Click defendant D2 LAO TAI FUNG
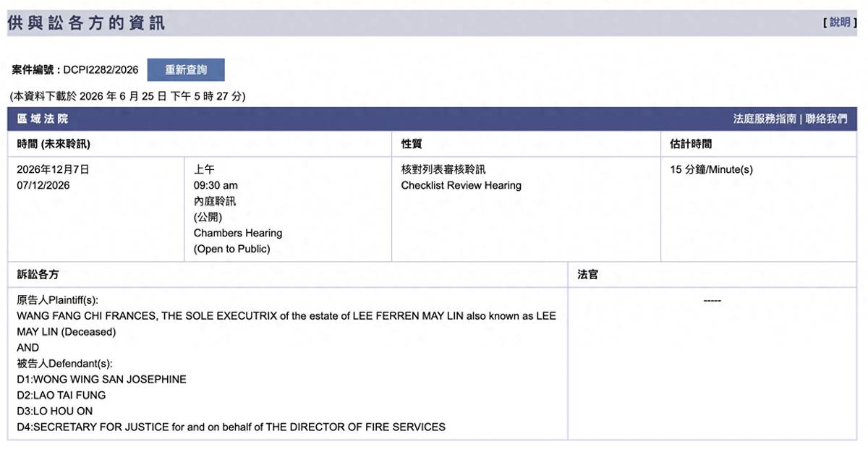The height and width of the screenshot is (452, 868). [61, 395]
